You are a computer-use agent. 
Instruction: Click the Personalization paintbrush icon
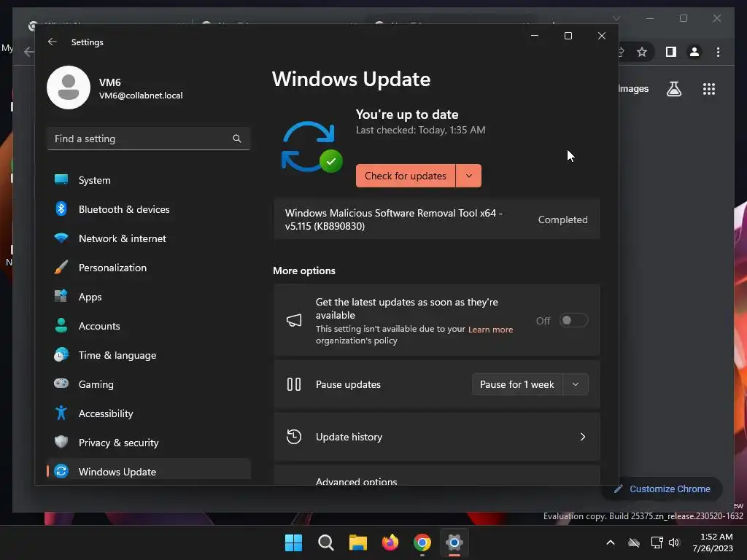[61, 267]
